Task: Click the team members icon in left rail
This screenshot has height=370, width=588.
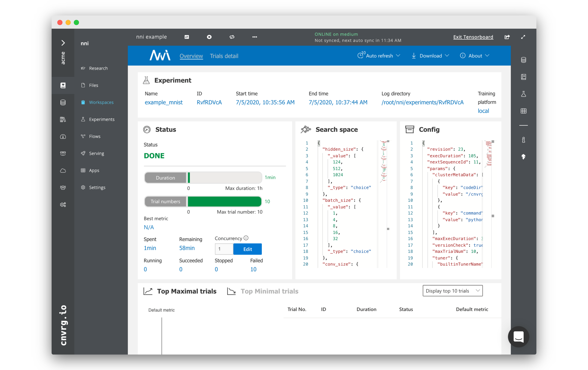Action: click(63, 187)
